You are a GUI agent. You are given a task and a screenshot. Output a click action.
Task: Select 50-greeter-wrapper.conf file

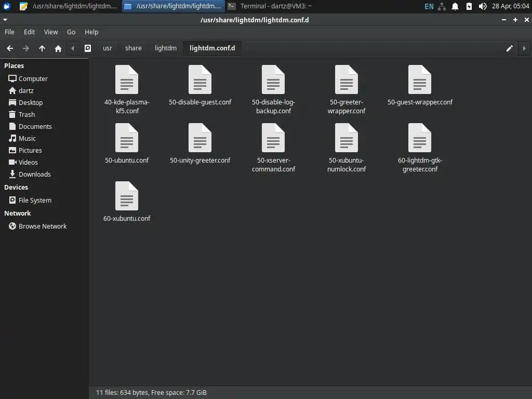tap(347, 89)
